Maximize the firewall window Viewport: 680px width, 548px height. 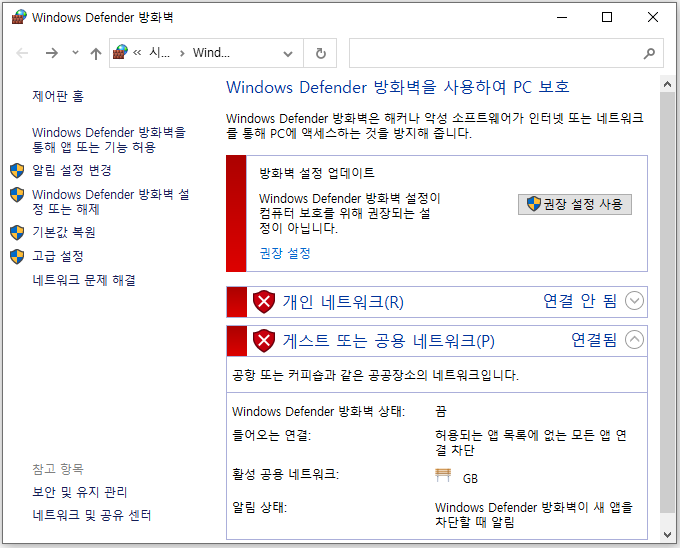point(607,17)
